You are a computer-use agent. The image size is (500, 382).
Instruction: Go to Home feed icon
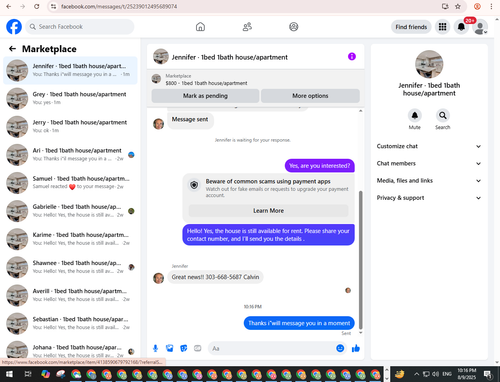(200, 27)
